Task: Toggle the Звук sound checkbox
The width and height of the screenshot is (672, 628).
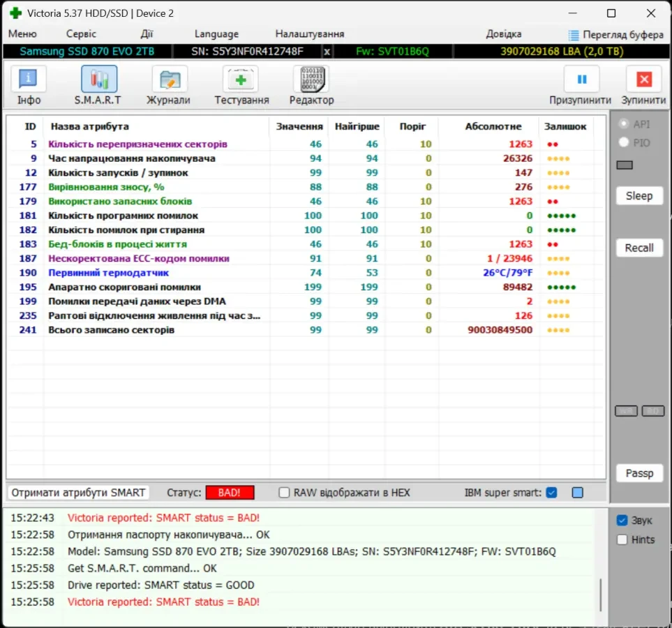Action: pyautogui.click(x=622, y=521)
